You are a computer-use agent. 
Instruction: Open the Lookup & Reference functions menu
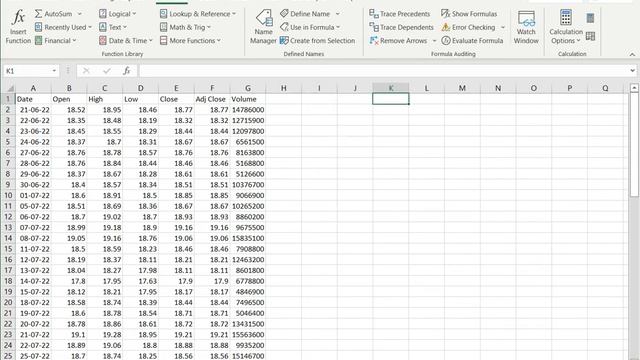coord(198,14)
